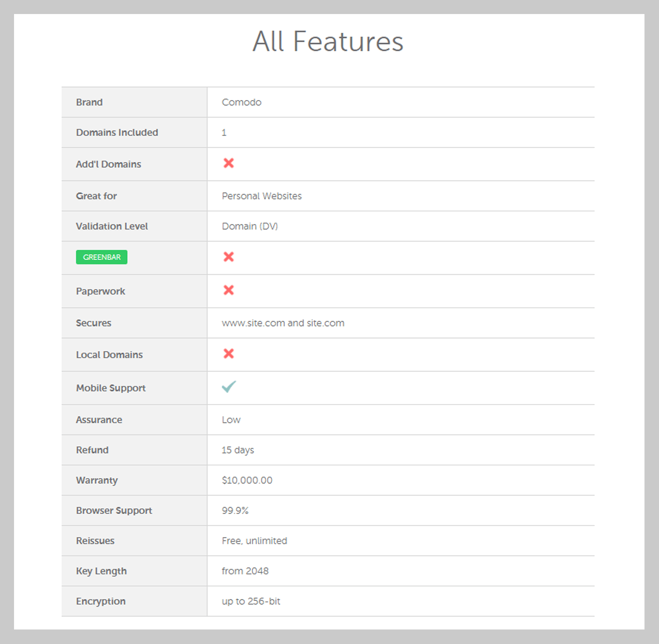Viewport: 659px width, 644px height.
Task: Click the $10,000.00 warranty amount
Action: point(247,480)
